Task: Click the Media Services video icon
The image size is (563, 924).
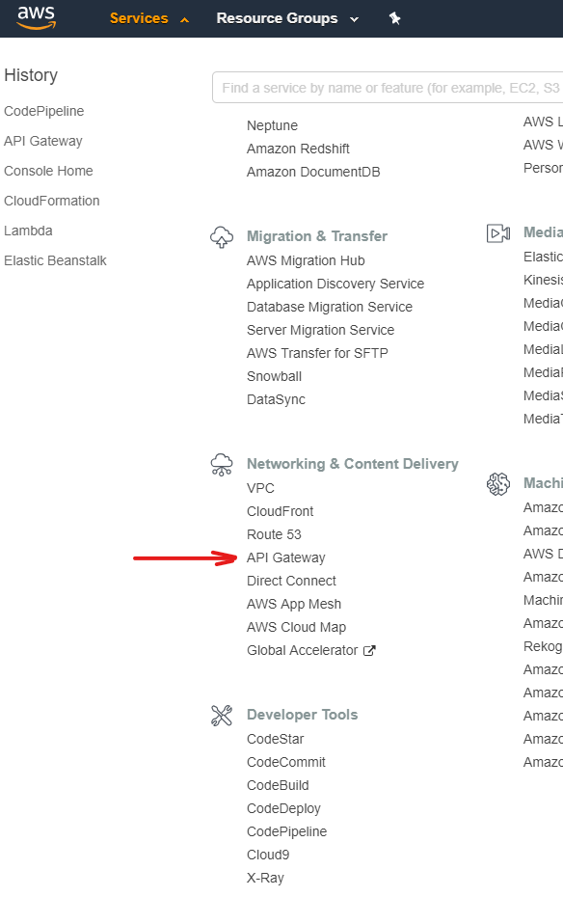Action: coord(498,233)
